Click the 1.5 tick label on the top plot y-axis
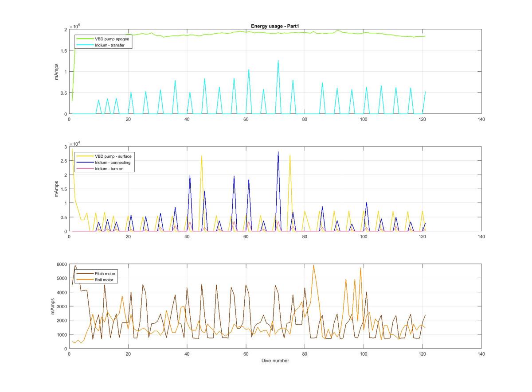 pyautogui.click(x=63, y=50)
